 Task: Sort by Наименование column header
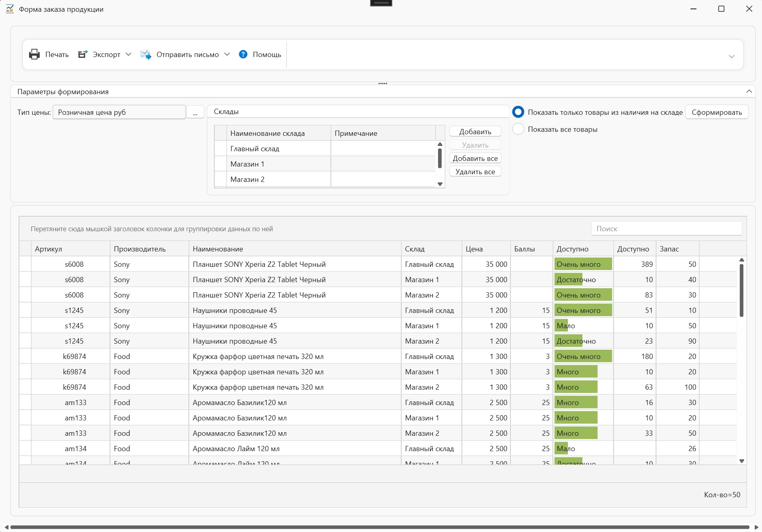[295, 249]
